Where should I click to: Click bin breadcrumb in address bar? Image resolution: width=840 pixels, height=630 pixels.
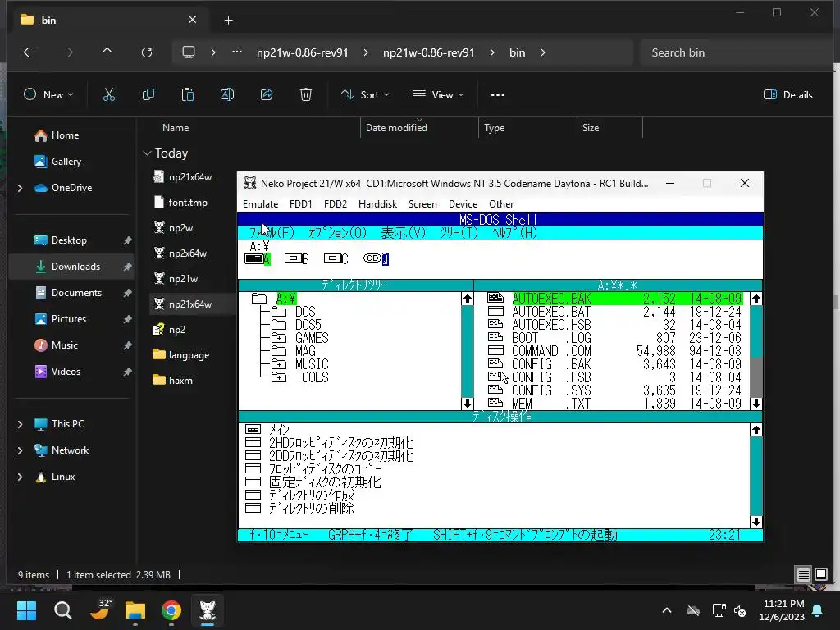click(x=517, y=52)
